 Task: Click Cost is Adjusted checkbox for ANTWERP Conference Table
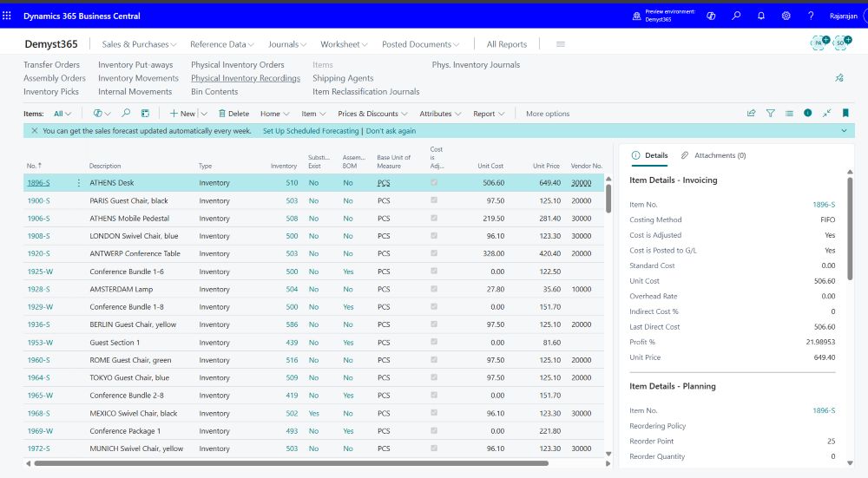tap(434, 252)
